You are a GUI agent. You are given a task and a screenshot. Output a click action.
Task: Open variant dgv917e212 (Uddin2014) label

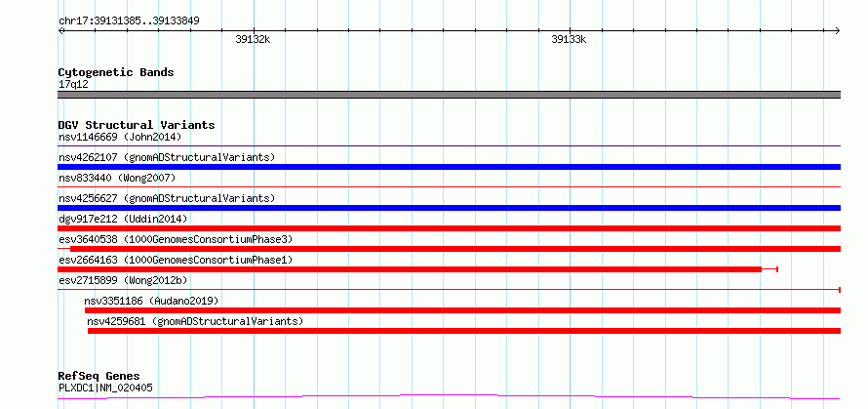[123, 219]
